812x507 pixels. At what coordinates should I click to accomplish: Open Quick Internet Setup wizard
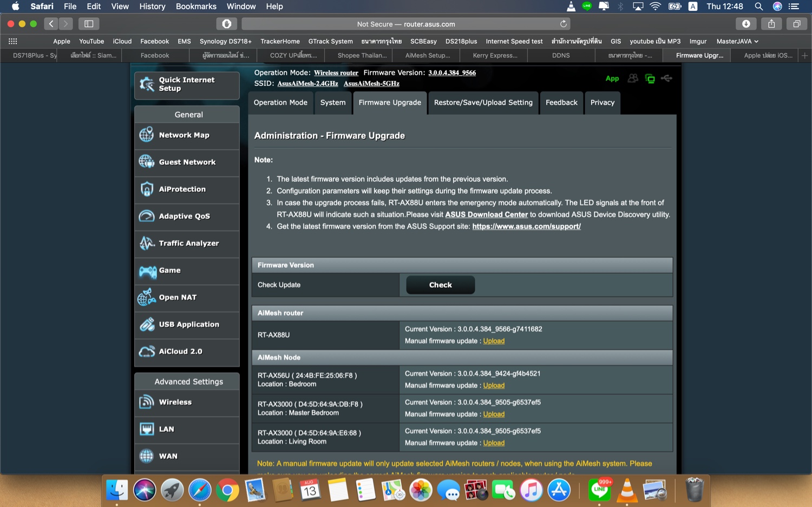pos(187,85)
